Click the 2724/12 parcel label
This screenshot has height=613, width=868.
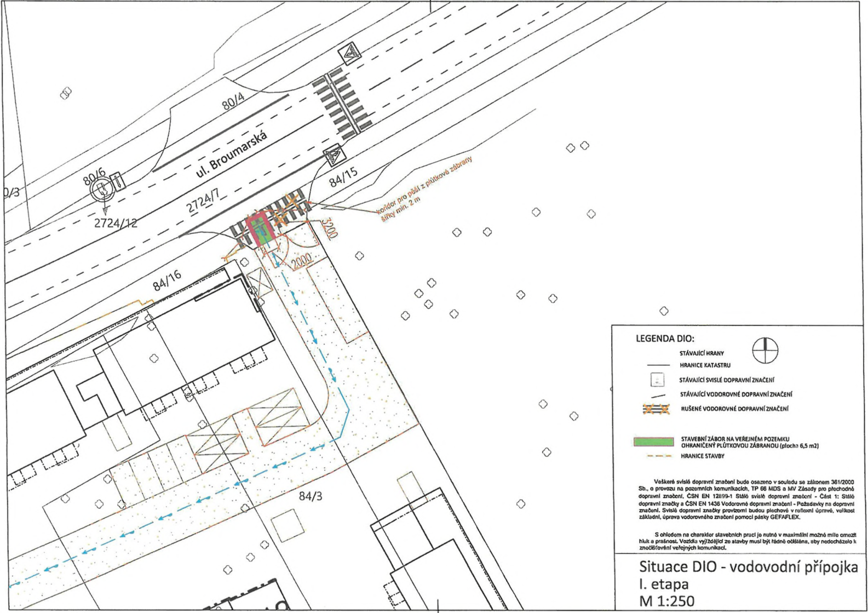[115, 223]
